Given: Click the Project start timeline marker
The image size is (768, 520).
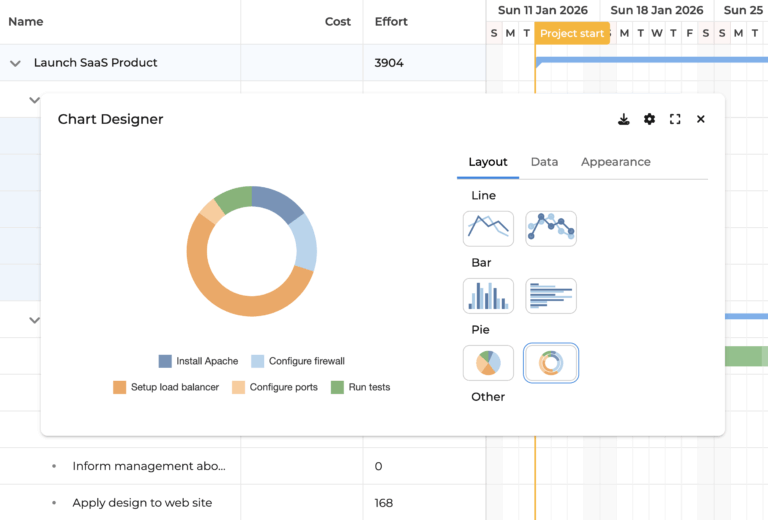Looking at the screenshot, I should (x=571, y=34).
